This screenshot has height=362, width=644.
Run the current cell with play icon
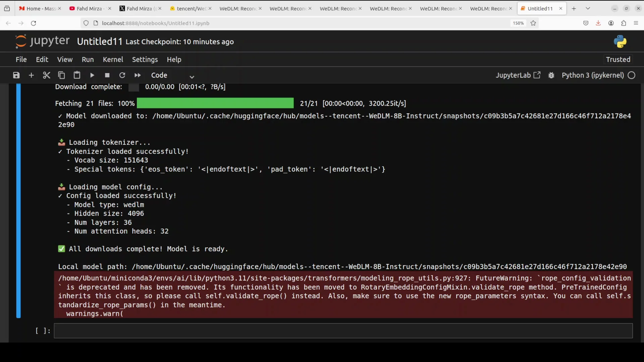point(92,75)
